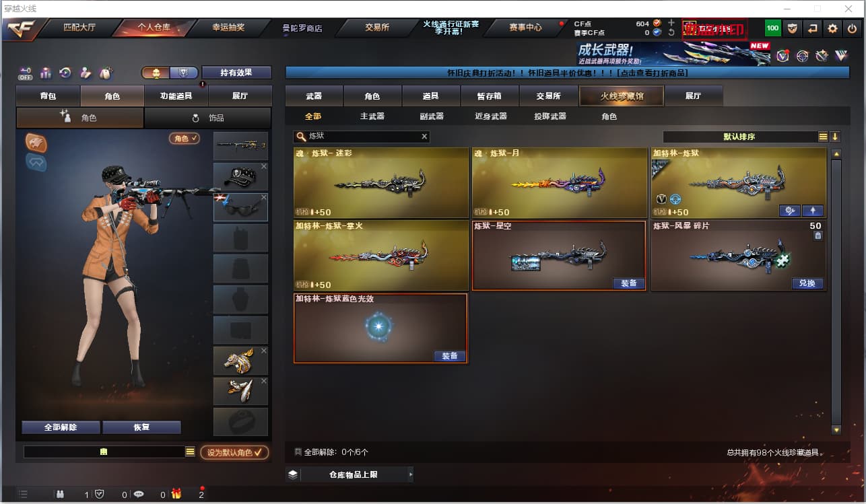
Task: Click the plus icon to recharge CF点
Action: click(x=671, y=23)
